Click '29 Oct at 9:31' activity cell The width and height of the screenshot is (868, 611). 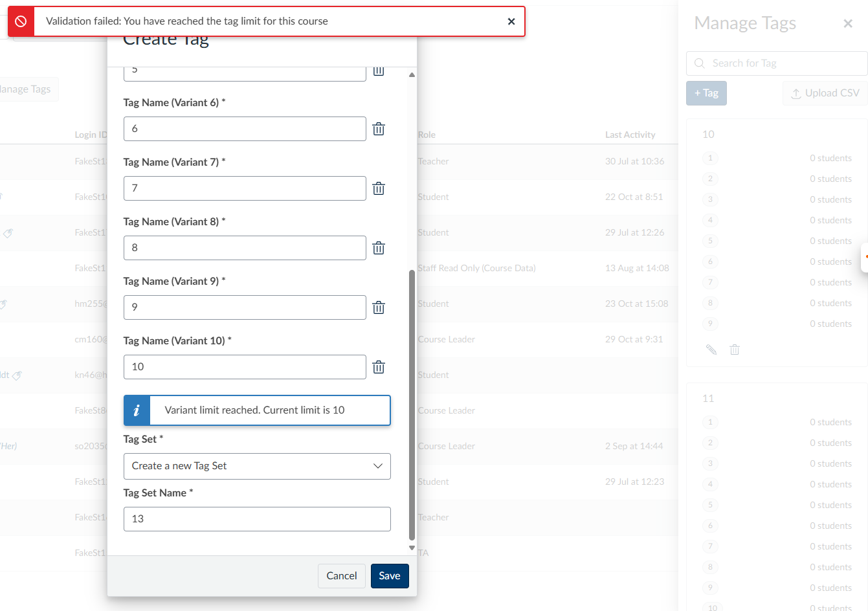tap(634, 339)
